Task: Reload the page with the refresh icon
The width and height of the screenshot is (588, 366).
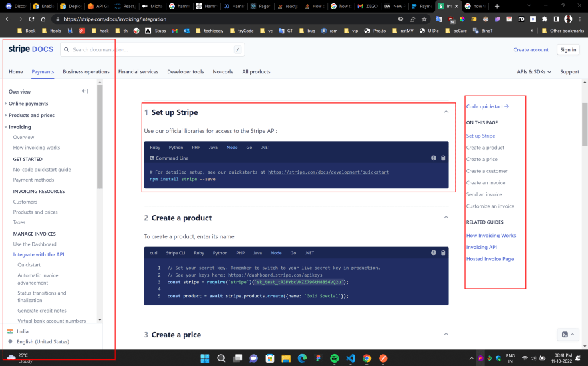Action: pyautogui.click(x=31, y=19)
